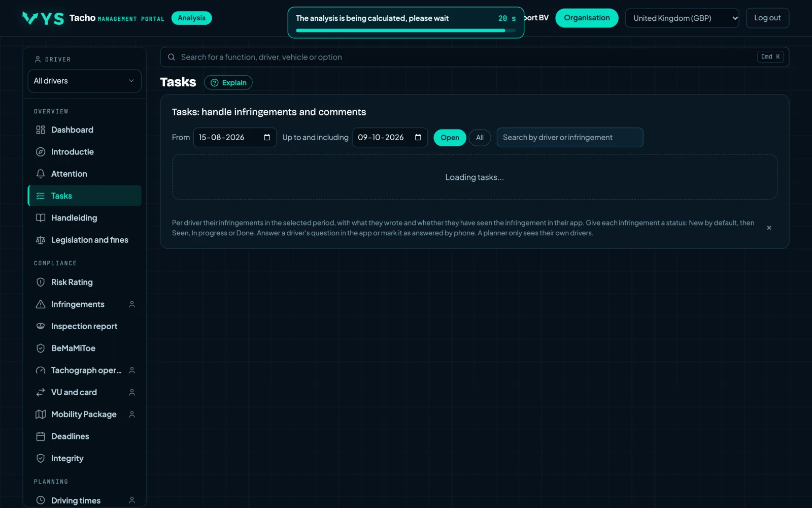Open the From date calendar picker
This screenshot has height=508, width=812.
(267, 138)
